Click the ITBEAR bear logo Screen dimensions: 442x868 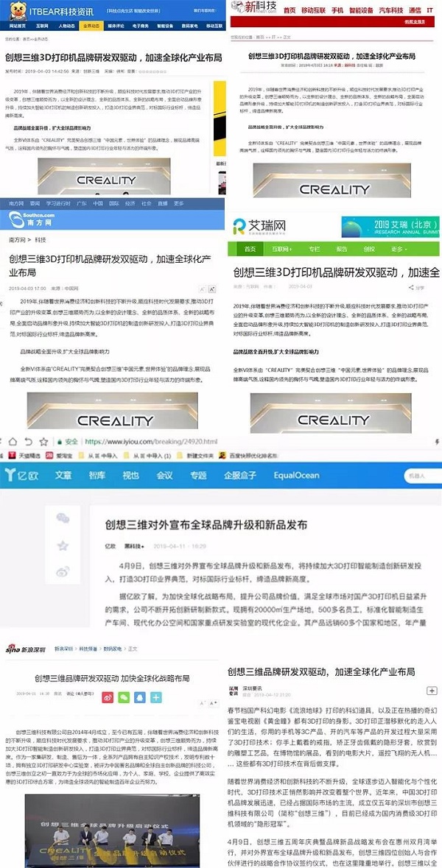tap(15, 11)
